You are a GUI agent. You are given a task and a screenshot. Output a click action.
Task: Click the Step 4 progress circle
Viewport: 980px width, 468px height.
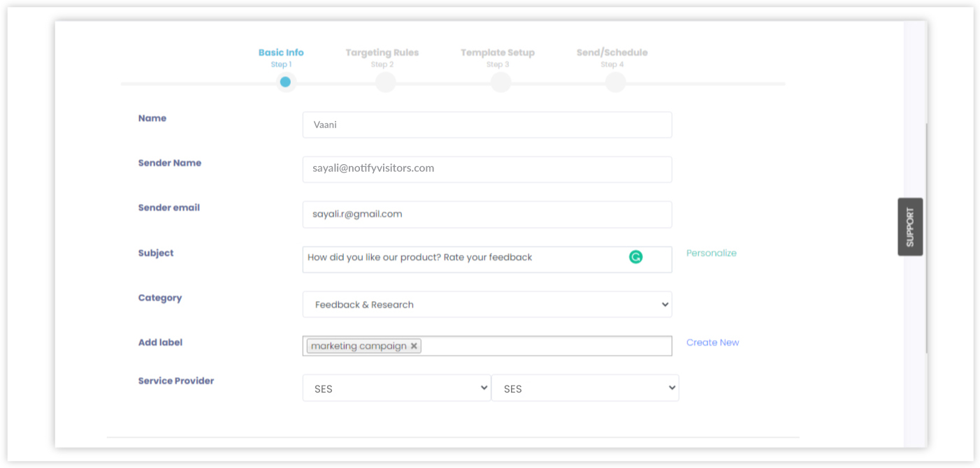615,82
